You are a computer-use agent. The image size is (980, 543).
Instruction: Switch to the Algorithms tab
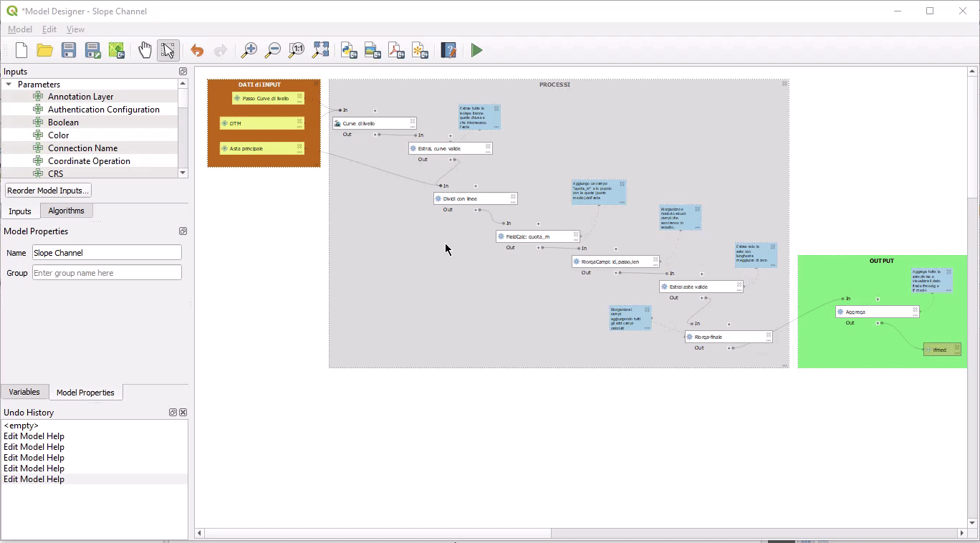click(66, 211)
